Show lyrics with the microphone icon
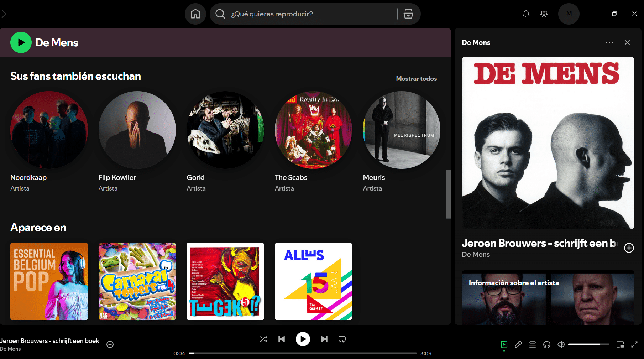The width and height of the screenshot is (644, 359). 518,344
